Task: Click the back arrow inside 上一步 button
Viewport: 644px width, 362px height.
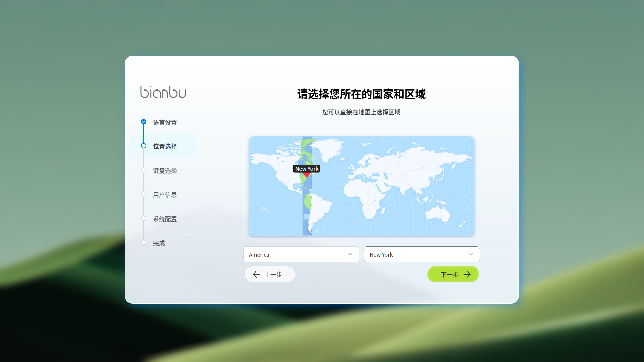Action: [256, 274]
